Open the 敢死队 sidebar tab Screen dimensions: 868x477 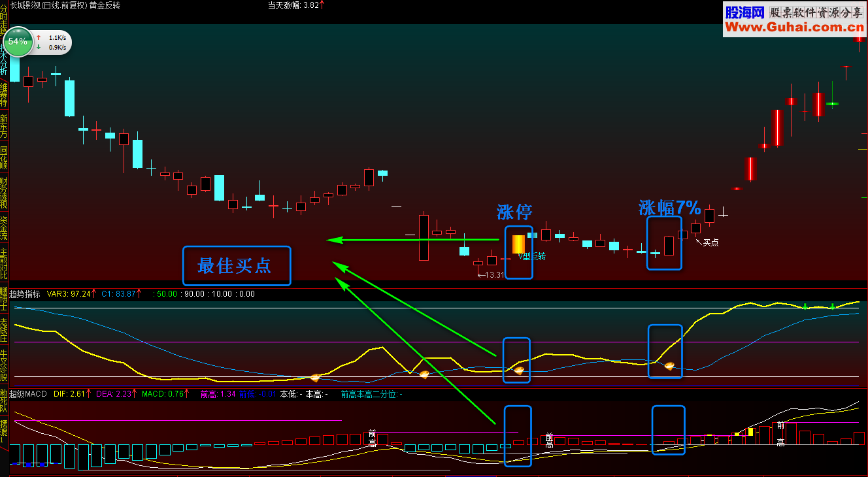[x=4, y=401]
